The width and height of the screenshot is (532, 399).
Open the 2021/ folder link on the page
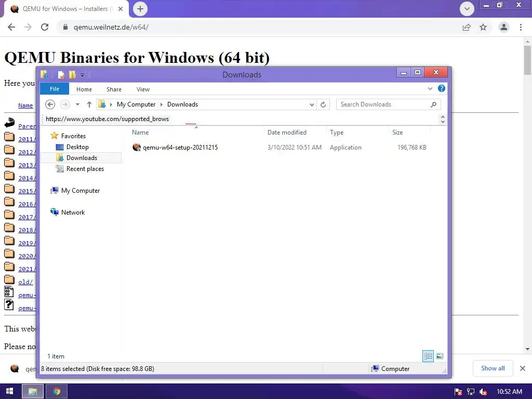coord(26,269)
